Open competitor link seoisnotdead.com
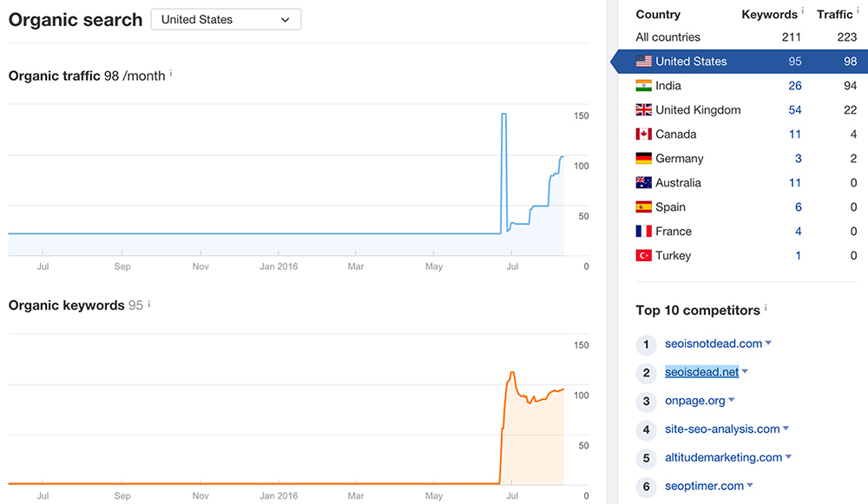Viewport: 868px width, 504px height. pyautogui.click(x=713, y=344)
